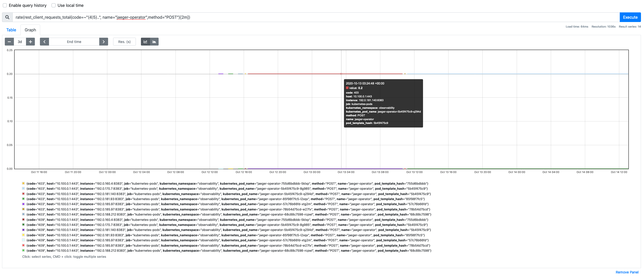Enable query history
This screenshot has width=644, height=277.
[x=5, y=5]
